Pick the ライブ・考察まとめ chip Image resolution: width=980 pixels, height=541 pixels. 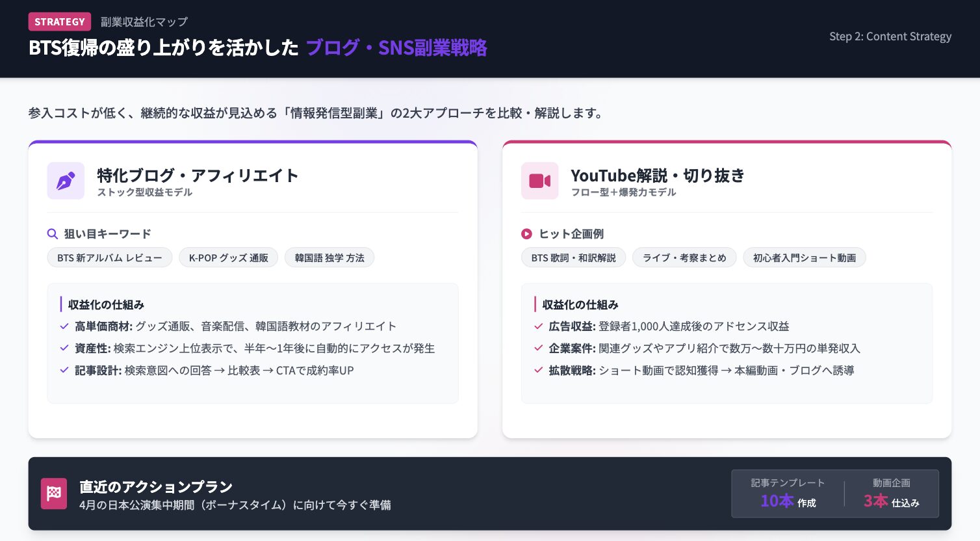click(x=684, y=258)
